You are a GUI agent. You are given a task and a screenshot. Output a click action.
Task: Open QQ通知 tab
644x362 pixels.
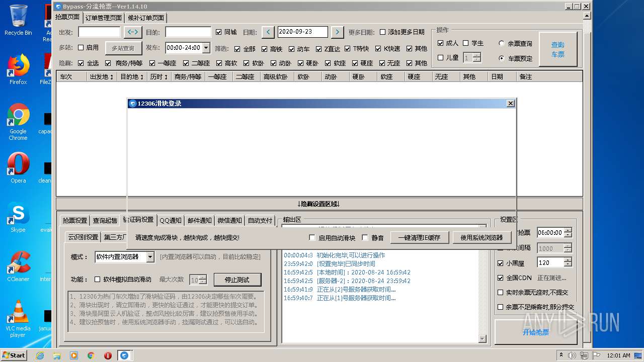coord(171,220)
